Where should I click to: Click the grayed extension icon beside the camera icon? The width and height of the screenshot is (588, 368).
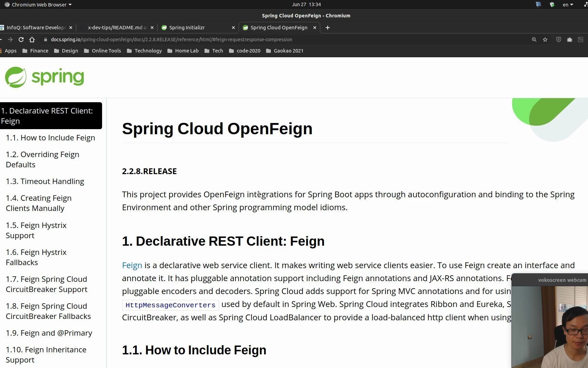tap(581, 40)
